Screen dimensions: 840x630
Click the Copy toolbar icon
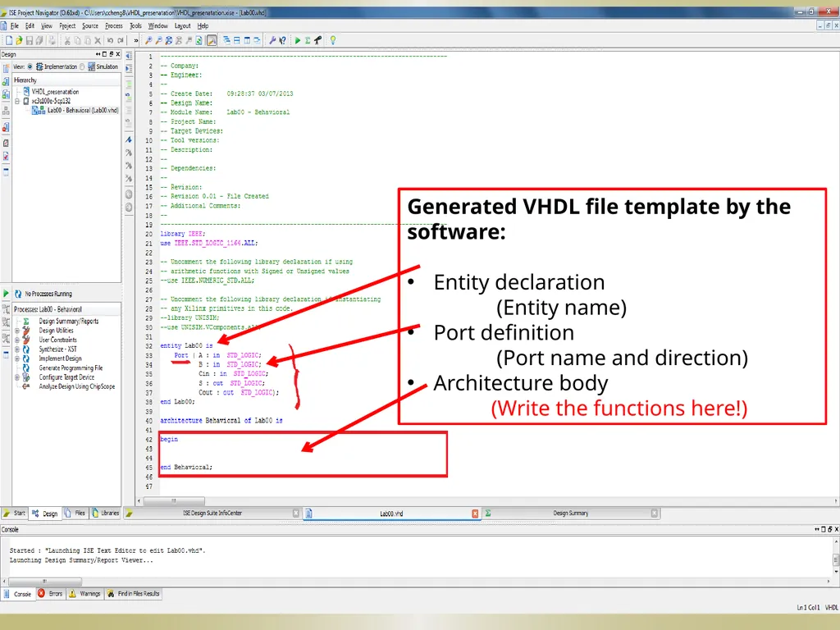(x=77, y=40)
